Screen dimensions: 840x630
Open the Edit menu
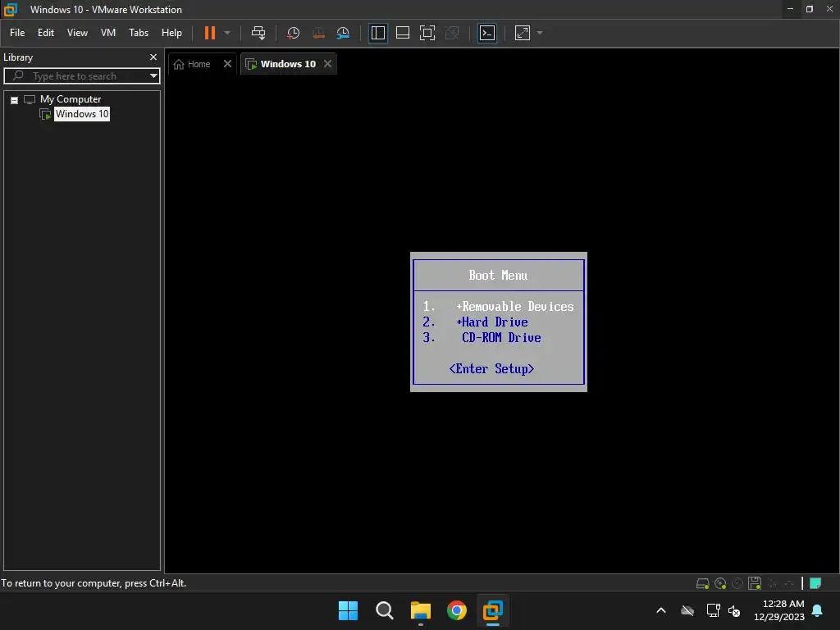46,33
